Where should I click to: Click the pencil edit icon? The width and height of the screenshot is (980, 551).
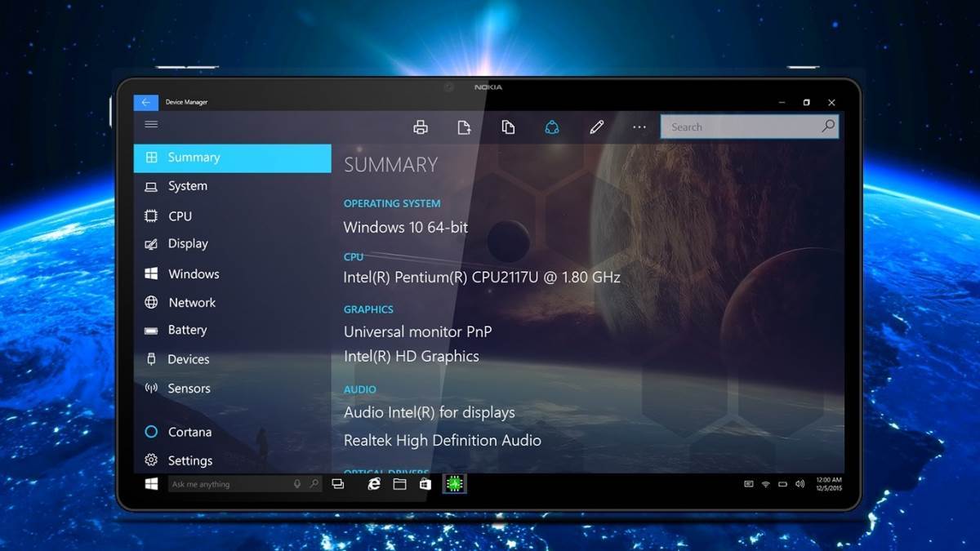tap(596, 127)
